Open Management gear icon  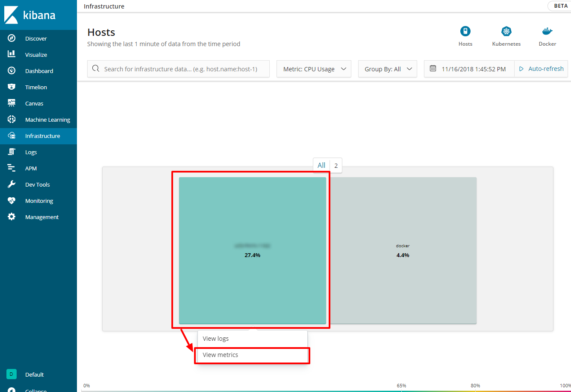(x=12, y=217)
